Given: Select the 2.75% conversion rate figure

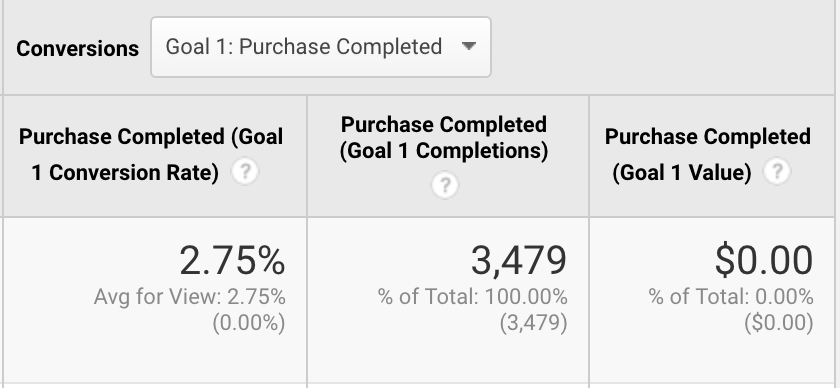Looking at the screenshot, I should [x=232, y=260].
